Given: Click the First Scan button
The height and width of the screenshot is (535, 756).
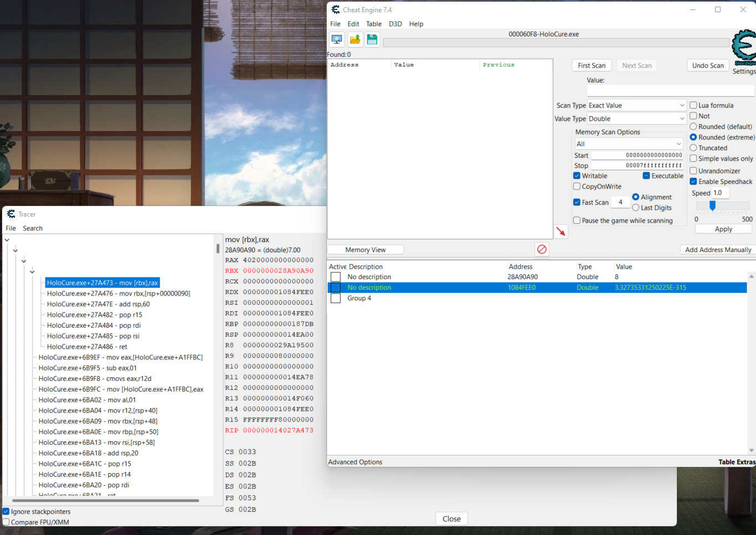Looking at the screenshot, I should [x=591, y=65].
